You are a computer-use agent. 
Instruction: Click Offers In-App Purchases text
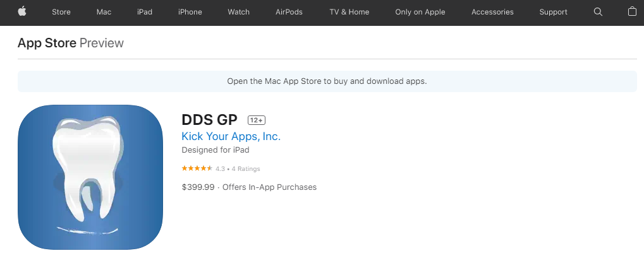[269, 187]
